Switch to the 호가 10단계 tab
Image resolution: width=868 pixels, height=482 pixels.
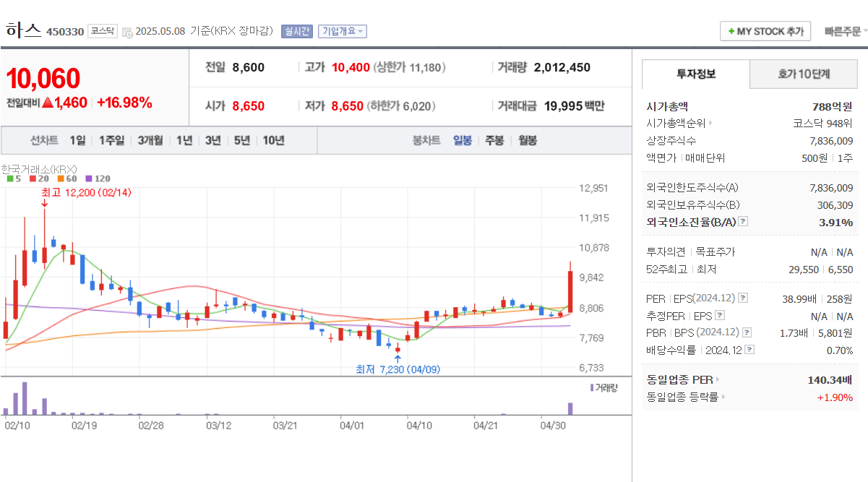[804, 74]
